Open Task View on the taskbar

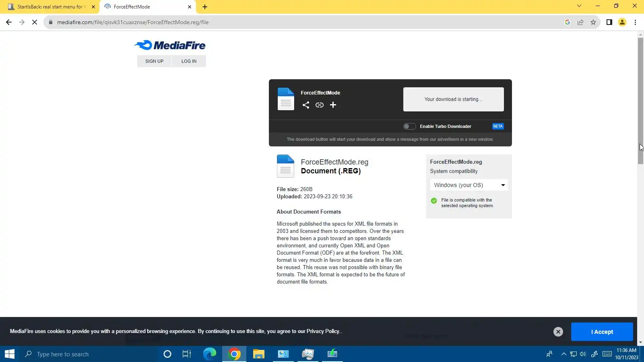pyautogui.click(x=187, y=354)
